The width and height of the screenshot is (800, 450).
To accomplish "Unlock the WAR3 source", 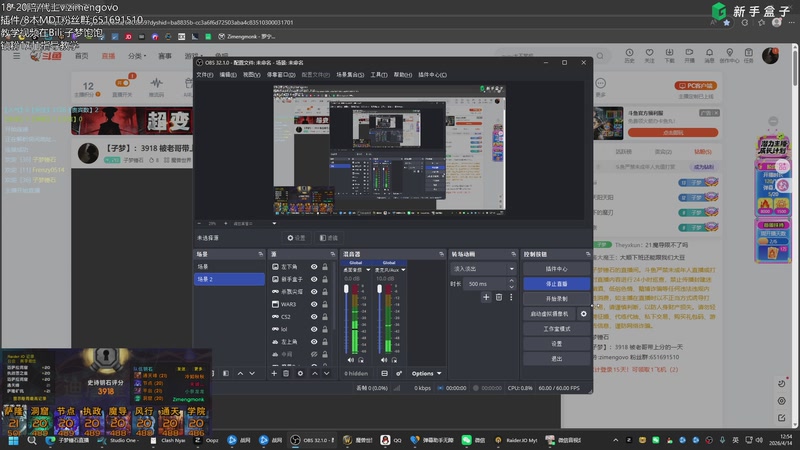I will pos(325,304).
